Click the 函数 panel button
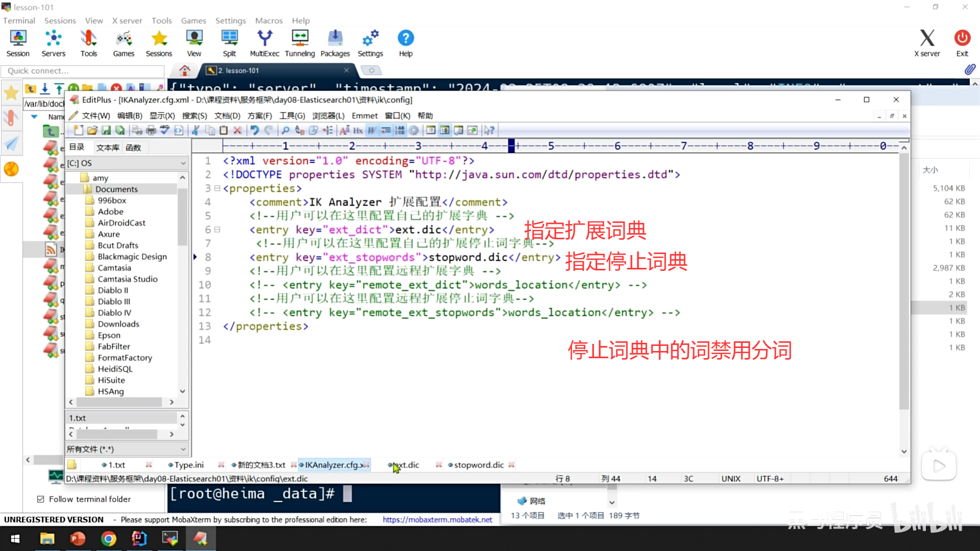The height and width of the screenshot is (551, 980). pyautogui.click(x=133, y=147)
